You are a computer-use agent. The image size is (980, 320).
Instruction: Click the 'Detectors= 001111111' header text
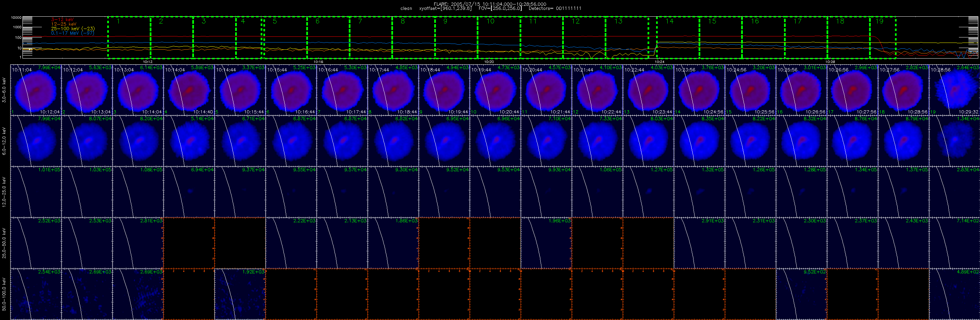[555, 9]
